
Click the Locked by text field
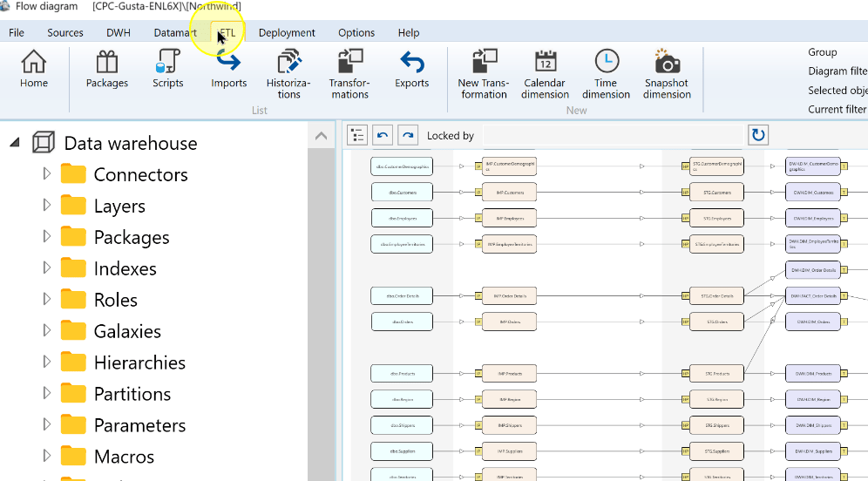(x=613, y=135)
